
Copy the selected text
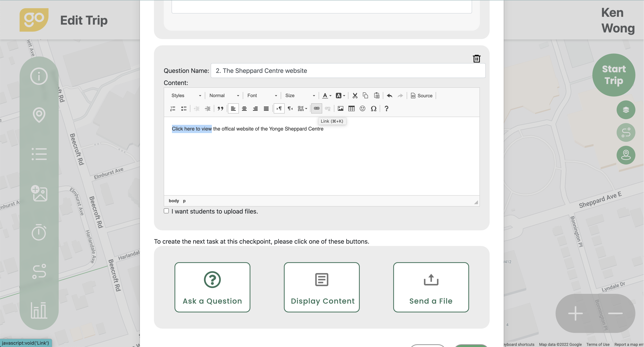click(365, 96)
